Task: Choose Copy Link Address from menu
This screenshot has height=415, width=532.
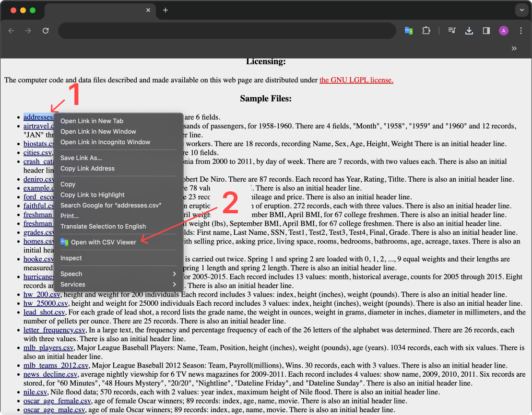Action: pos(87,168)
